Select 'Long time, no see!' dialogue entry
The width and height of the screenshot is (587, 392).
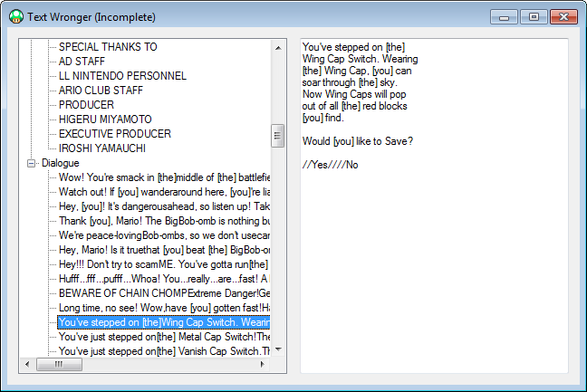tap(164, 308)
